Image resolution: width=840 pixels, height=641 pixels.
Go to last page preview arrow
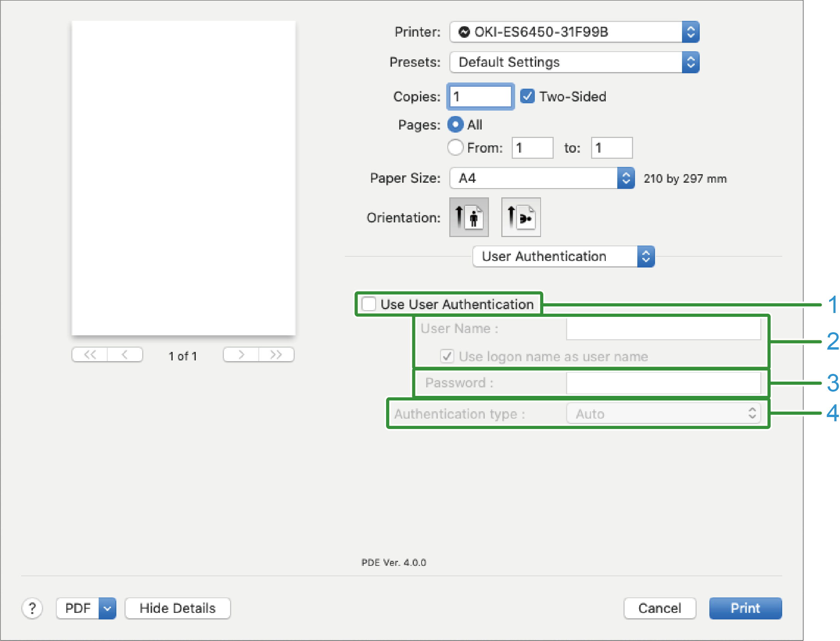pos(276,355)
